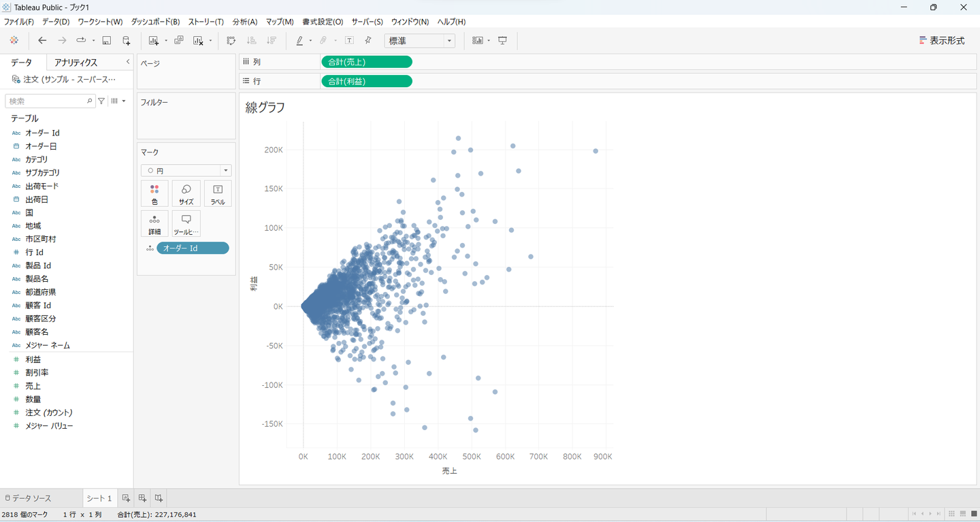Open the データ ソース tab button
The image size is (980, 522).
click(x=28, y=498)
